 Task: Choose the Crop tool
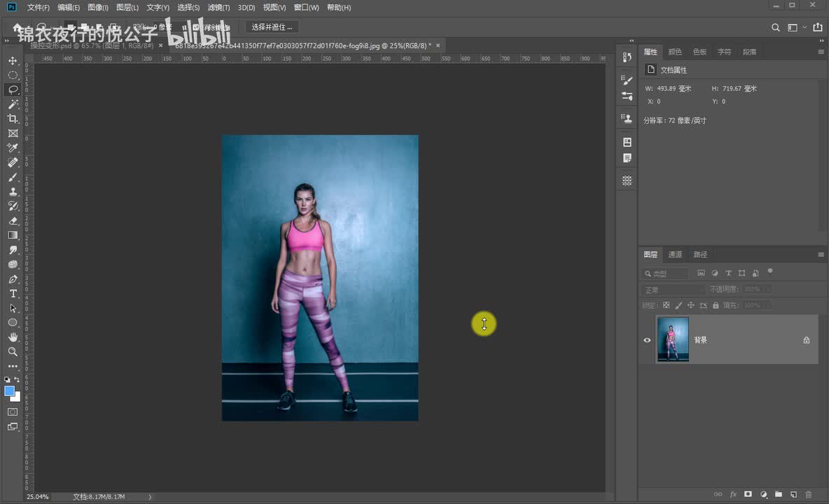point(13,119)
